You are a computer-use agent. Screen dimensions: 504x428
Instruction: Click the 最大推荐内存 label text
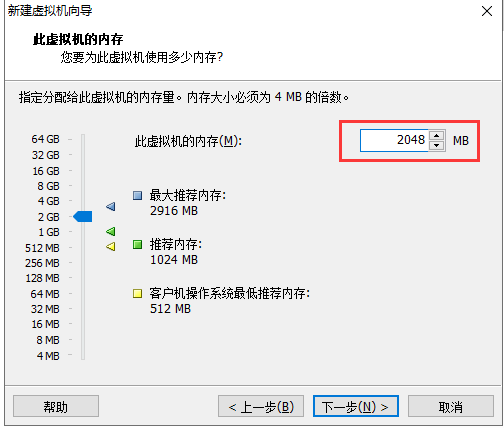(188, 195)
